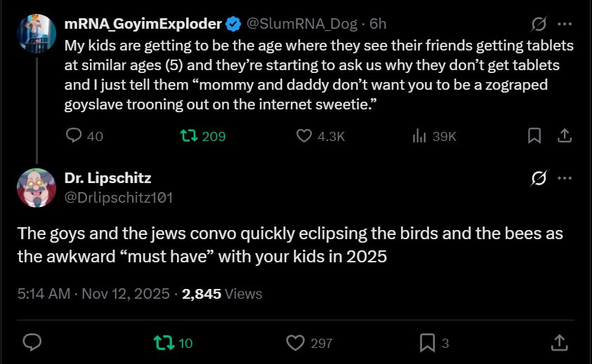Click the Grok icon on the parent post
The width and height of the screenshot is (592, 364).
coord(539,25)
